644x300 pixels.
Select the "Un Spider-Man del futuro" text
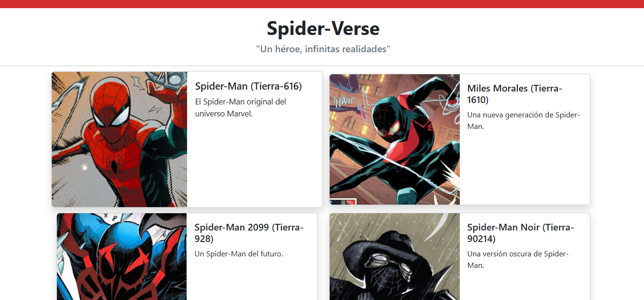click(x=239, y=254)
